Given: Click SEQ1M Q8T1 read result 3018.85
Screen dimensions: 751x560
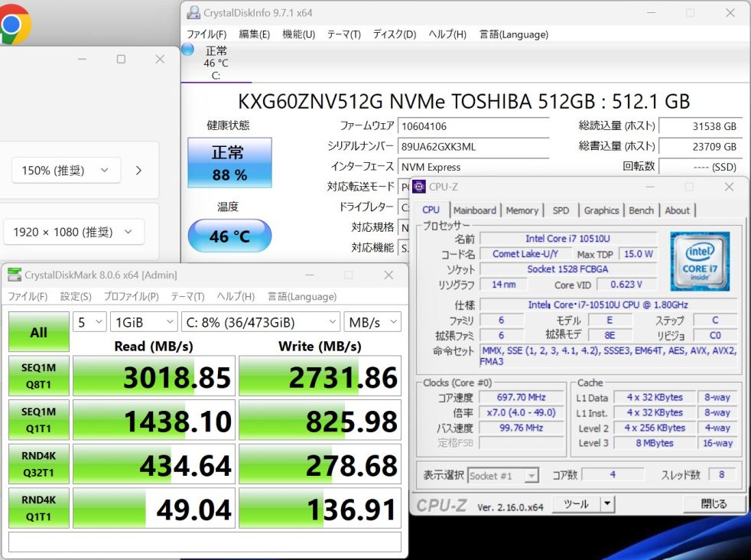Looking at the screenshot, I should [x=154, y=376].
